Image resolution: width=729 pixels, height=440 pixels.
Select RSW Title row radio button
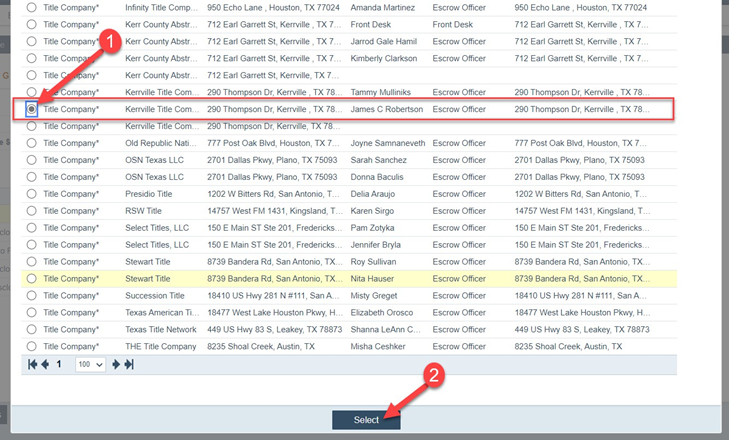click(x=32, y=210)
